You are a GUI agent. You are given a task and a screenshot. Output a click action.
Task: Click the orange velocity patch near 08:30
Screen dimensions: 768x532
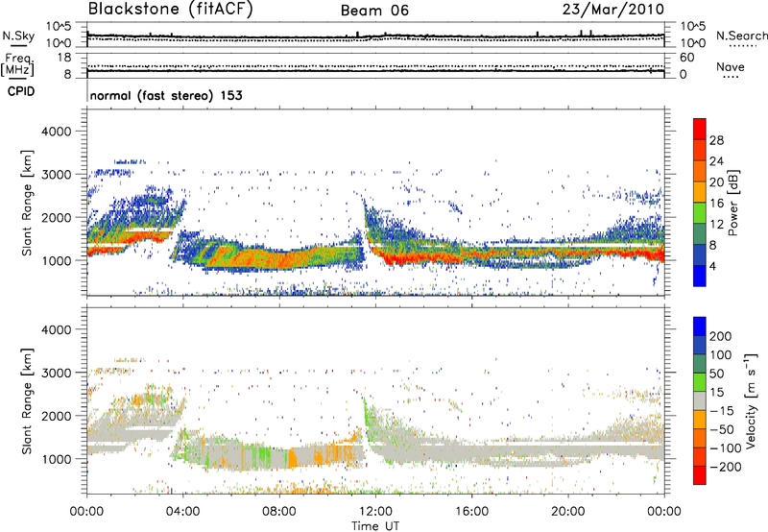tap(292, 458)
